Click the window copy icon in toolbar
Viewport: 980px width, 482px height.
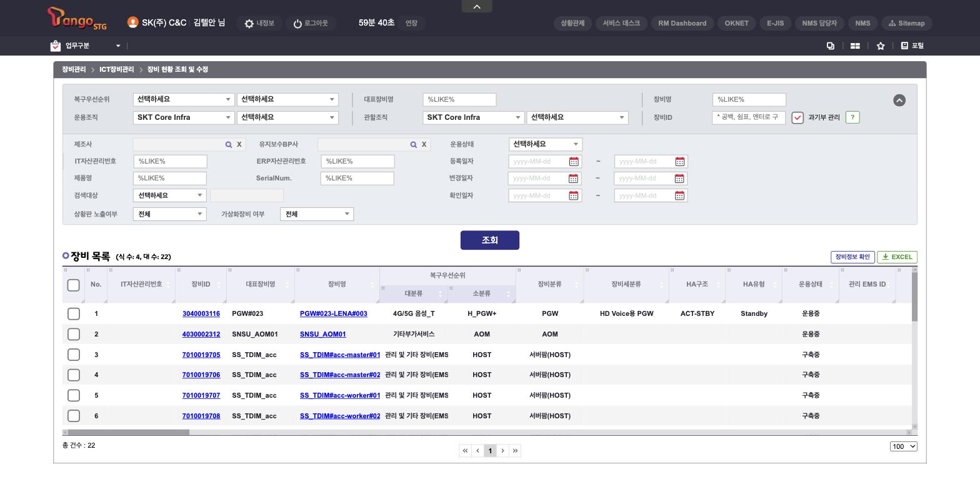point(831,46)
